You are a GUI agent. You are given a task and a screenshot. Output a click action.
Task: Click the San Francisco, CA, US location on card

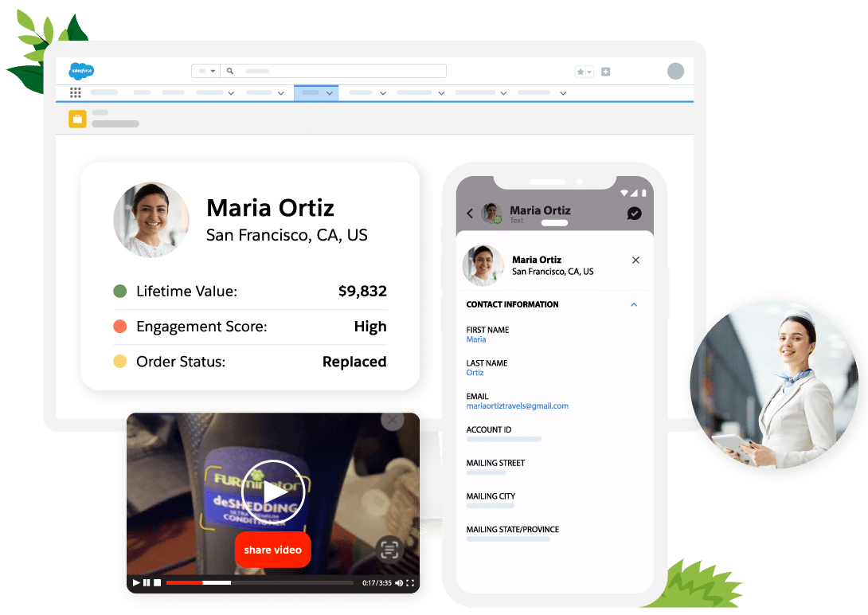click(x=287, y=235)
